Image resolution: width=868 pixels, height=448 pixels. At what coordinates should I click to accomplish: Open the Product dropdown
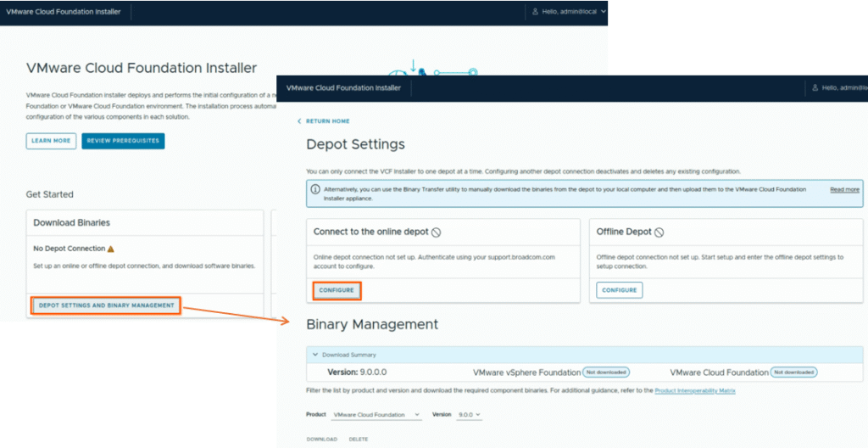tap(376, 415)
